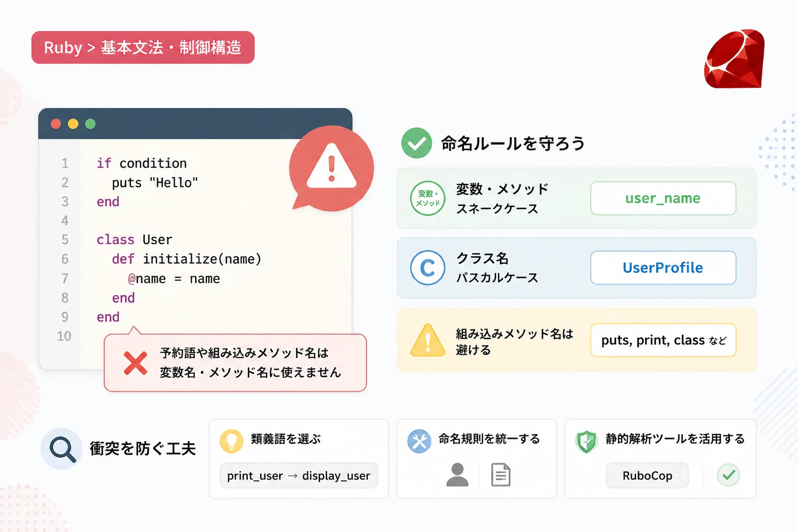
Task: Click the 変数・メソッド label
Action: (x=502, y=189)
